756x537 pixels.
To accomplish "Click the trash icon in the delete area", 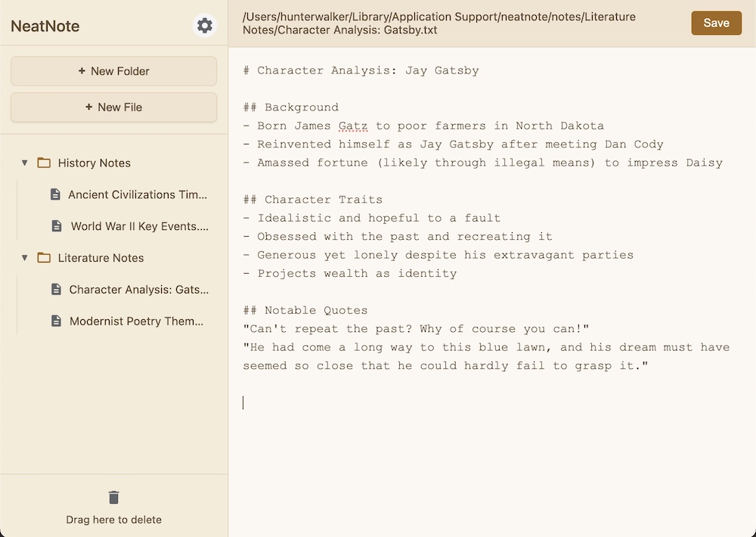I will pyautogui.click(x=113, y=498).
